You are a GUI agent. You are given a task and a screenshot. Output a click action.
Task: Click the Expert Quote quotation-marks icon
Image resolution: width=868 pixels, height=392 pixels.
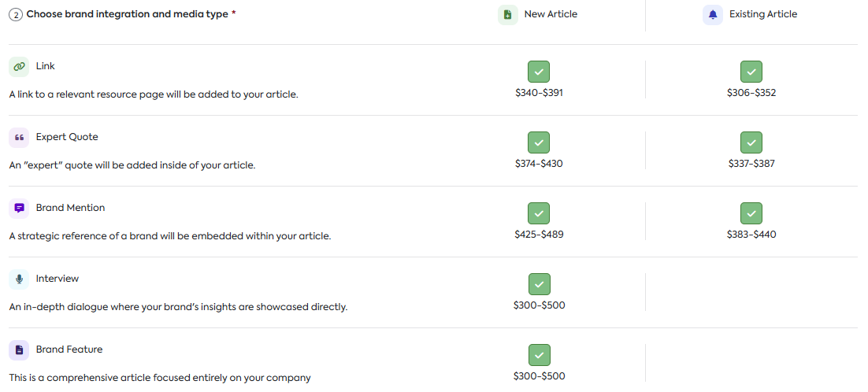(x=19, y=138)
